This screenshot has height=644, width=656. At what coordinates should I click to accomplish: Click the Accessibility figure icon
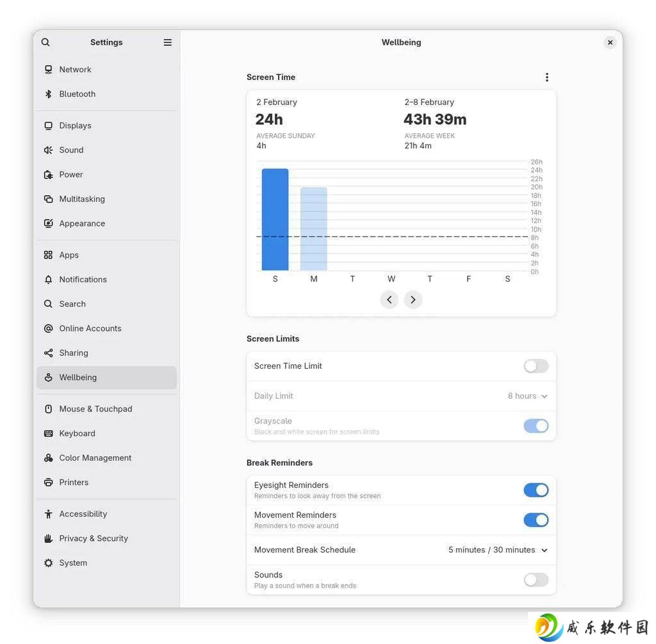pos(49,514)
